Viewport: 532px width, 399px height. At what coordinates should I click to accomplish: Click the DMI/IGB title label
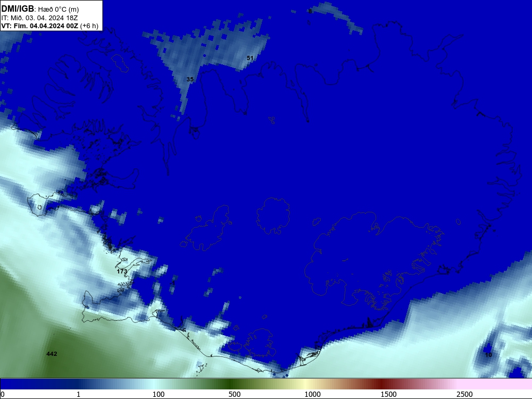tap(18, 9)
